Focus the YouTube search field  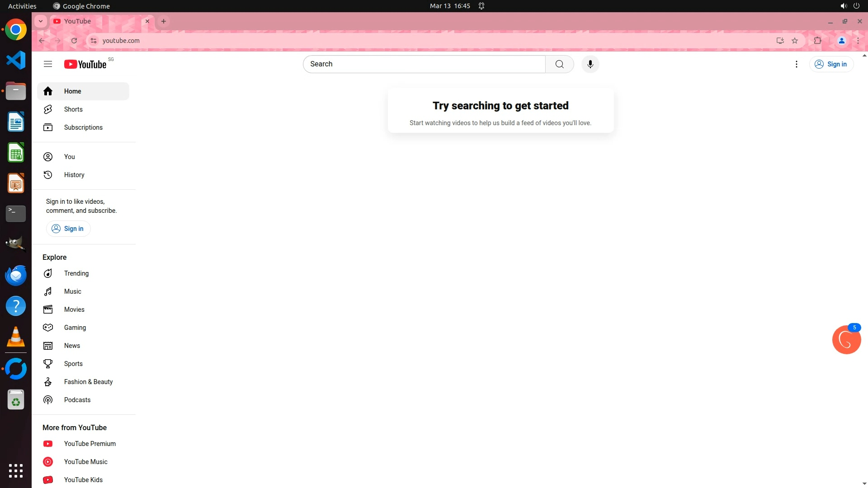(x=424, y=64)
